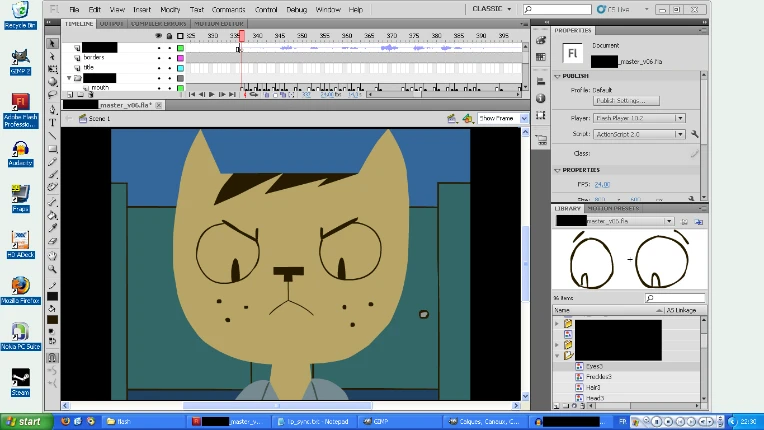Click the Edit Symbols icon
The image size is (764, 430).
pos(467,118)
